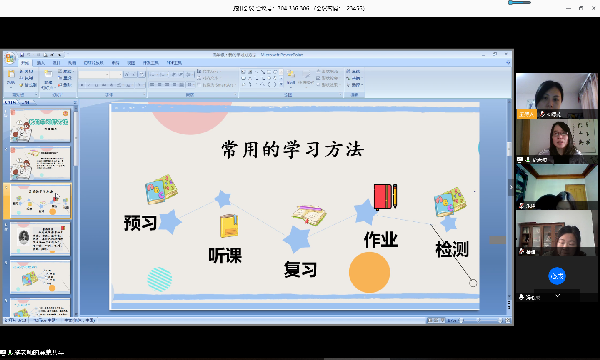
Task: Toggle slide show view button in the status bar
Action: (x=442, y=320)
